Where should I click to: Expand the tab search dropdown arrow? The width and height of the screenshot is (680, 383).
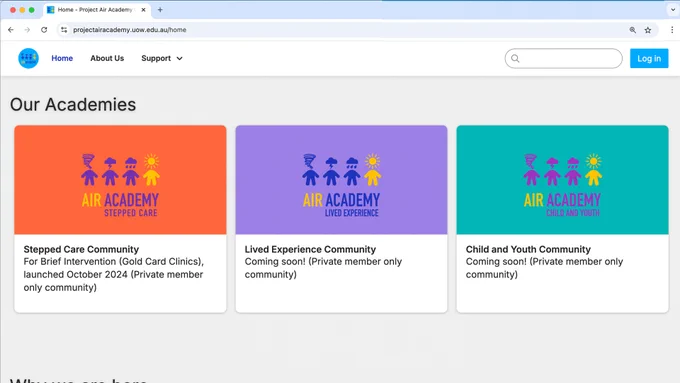click(673, 10)
